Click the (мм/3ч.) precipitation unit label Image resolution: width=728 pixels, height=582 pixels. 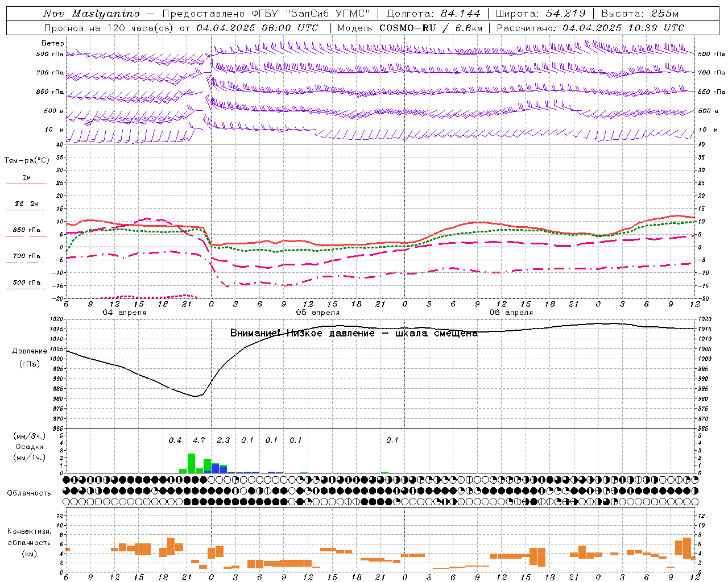coord(30,436)
